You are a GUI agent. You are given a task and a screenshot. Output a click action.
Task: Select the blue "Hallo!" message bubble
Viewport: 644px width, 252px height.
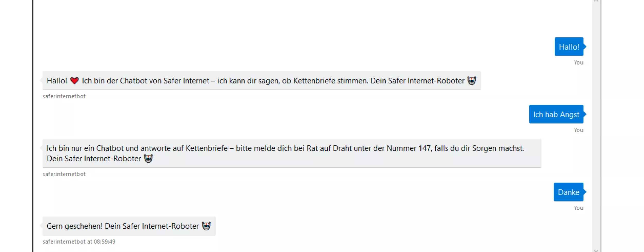tap(569, 47)
